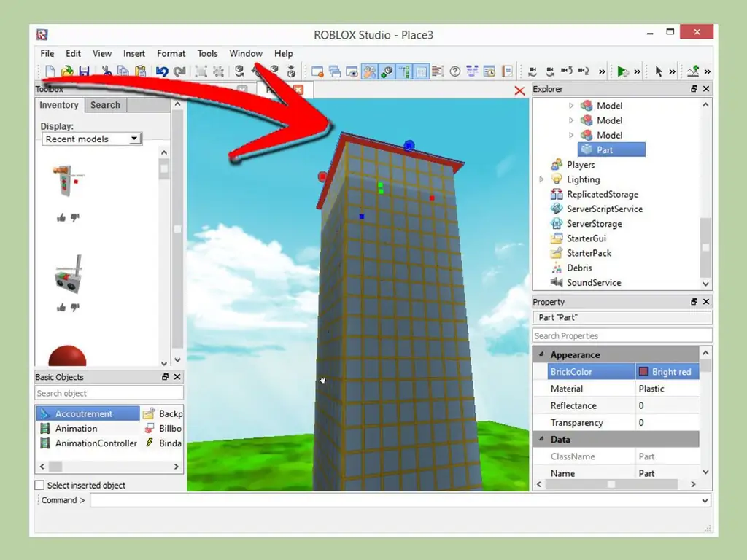The image size is (747, 560).
Task: Click the Search object field
Action: click(x=109, y=393)
